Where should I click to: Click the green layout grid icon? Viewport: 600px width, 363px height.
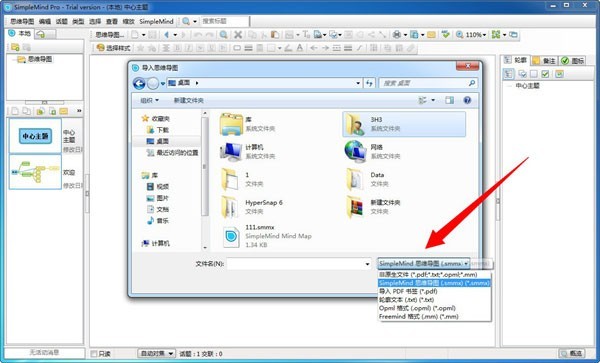(x=496, y=35)
